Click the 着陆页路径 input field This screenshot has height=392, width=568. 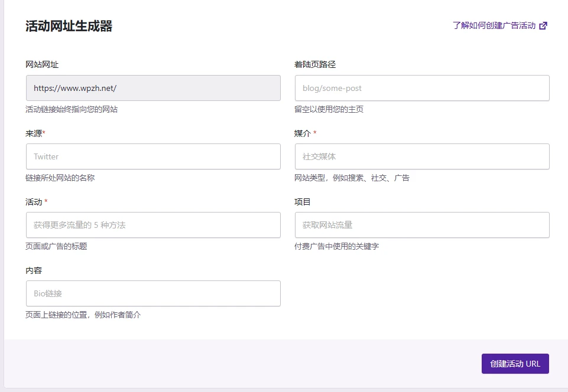tap(421, 87)
